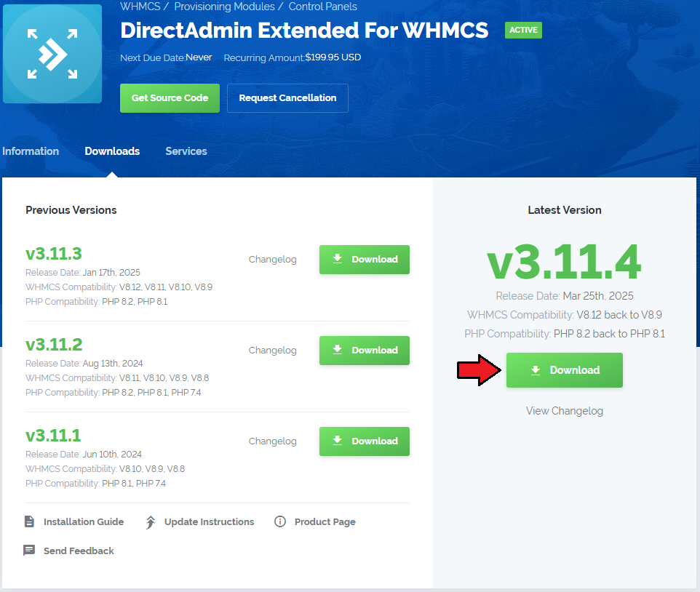Click the DirectAdmin Extended For WHMCS title
The height and width of the screenshot is (592, 700).
(x=304, y=31)
